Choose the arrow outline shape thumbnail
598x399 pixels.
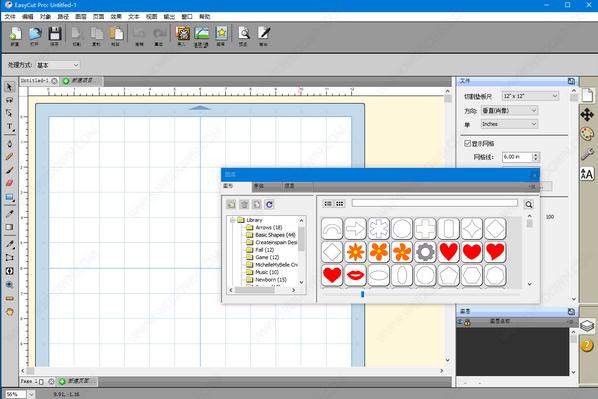pyautogui.click(x=355, y=228)
